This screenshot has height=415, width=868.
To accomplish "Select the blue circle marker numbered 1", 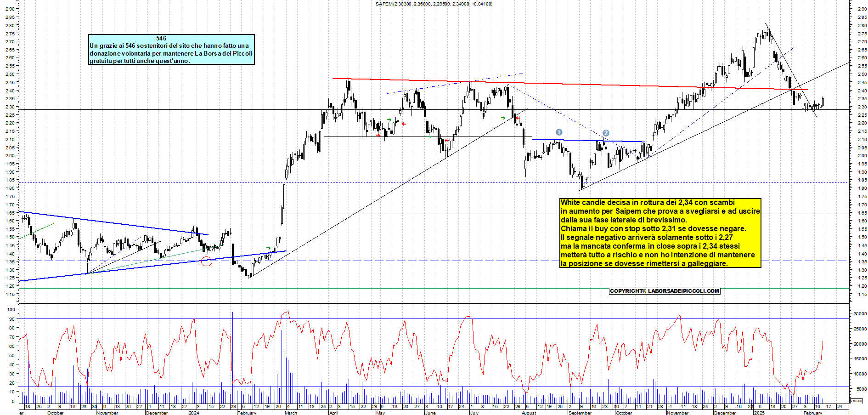I will (559, 132).
